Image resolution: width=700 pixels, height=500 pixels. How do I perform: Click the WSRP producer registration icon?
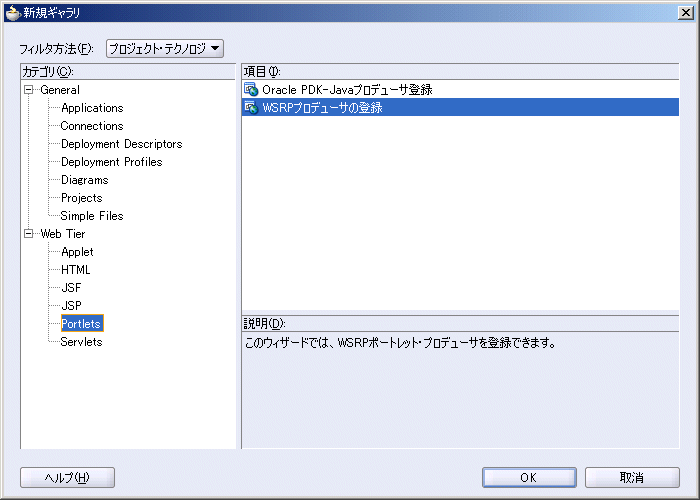251,108
